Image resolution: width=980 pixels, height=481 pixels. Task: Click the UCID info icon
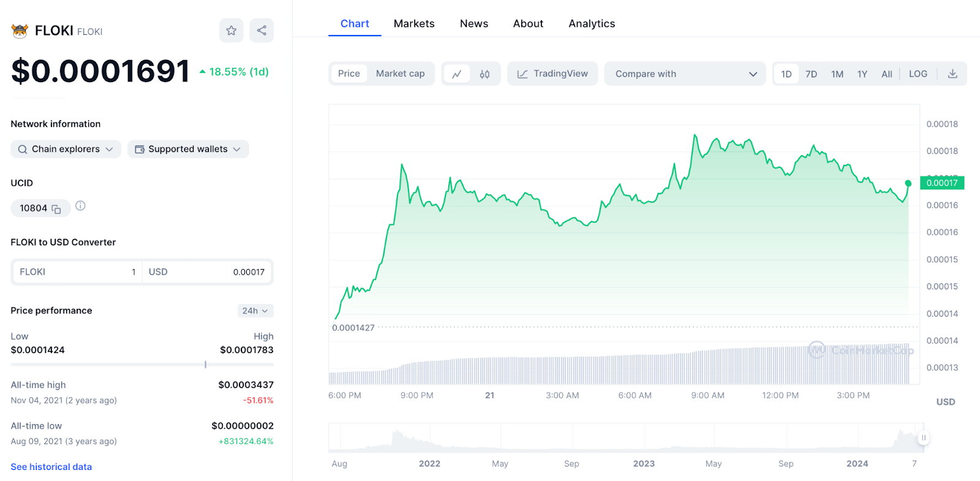(x=80, y=206)
